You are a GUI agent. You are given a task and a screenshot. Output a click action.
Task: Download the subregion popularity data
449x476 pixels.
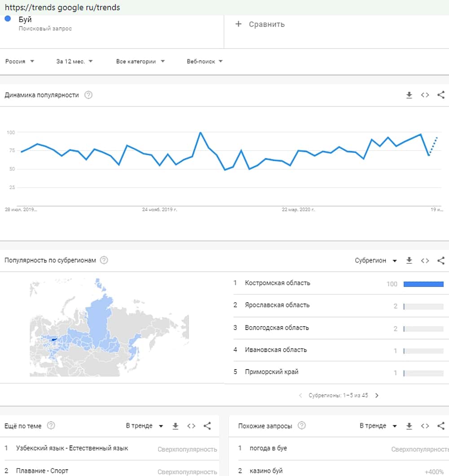click(409, 260)
